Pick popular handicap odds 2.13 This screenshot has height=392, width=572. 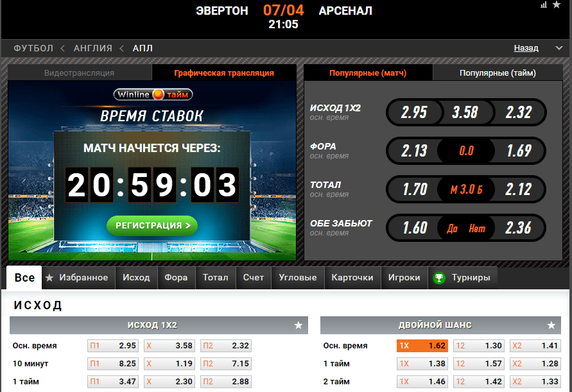(414, 151)
